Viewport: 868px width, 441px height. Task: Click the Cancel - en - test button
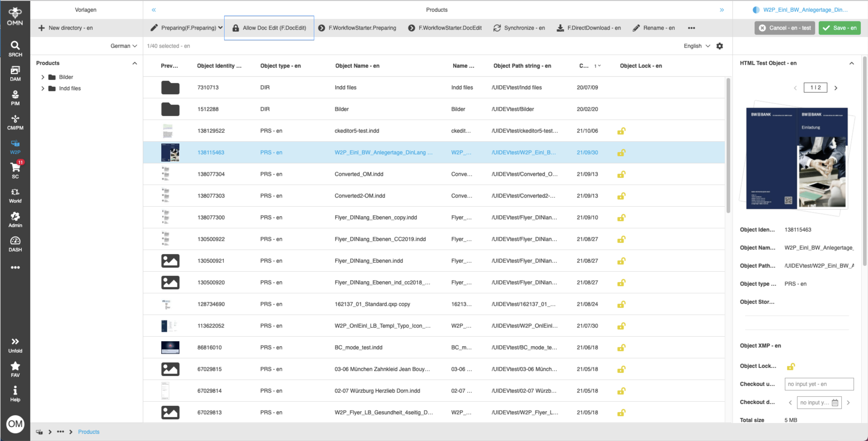[784, 28]
